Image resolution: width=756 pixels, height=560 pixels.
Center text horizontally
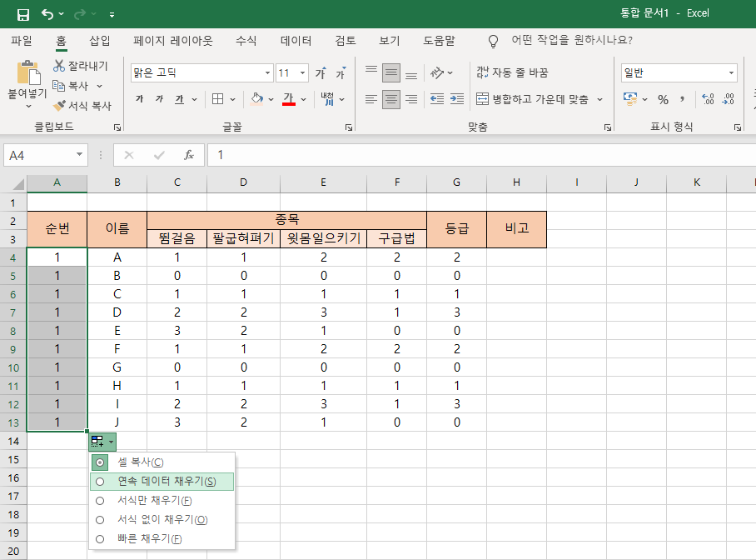tap(391, 99)
